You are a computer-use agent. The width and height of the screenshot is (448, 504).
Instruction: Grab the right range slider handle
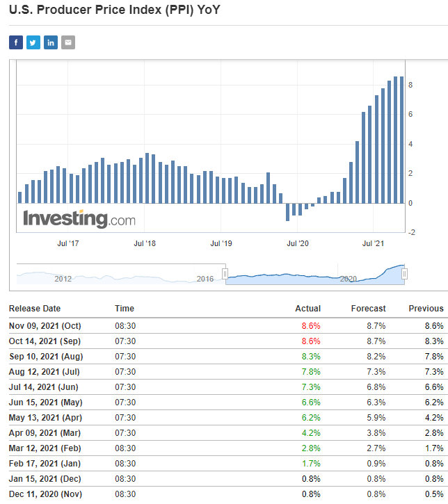click(x=404, y=274)
